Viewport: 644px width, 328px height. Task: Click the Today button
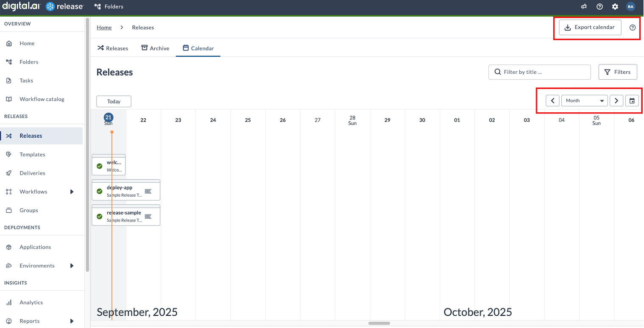pyautogui.click(x=114, y=101)
